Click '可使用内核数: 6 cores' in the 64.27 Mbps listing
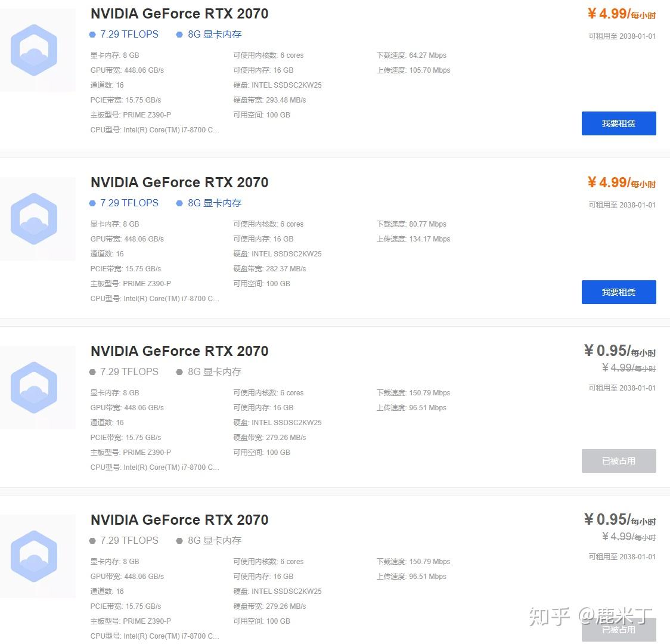The image size is (670, 644). coord(268,55)
